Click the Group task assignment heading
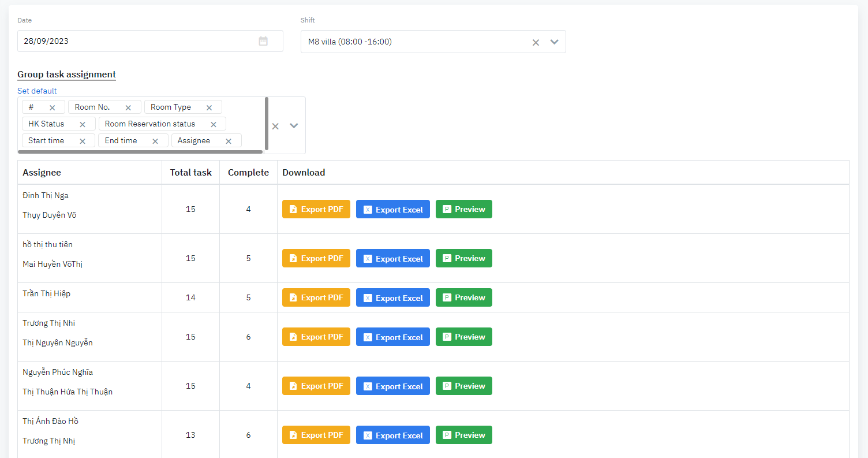Viewport: 868px width, 458px height. point(66,75)
